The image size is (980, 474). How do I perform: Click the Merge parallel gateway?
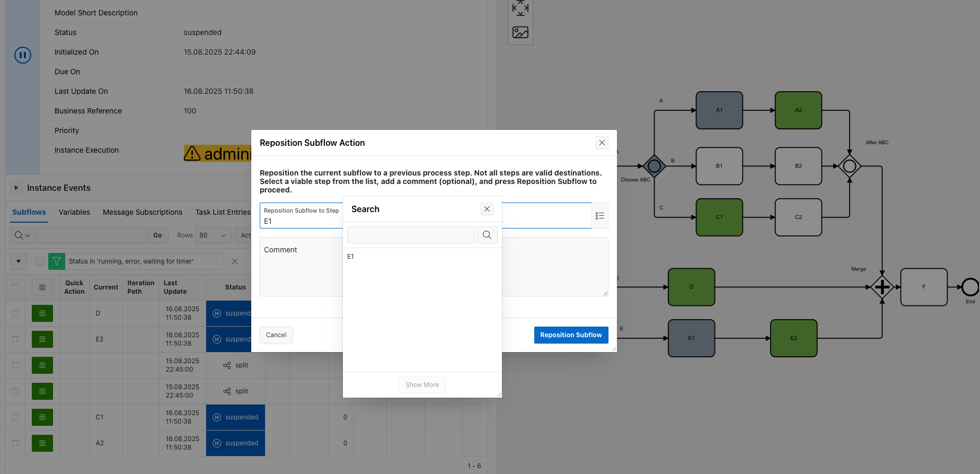coord(882,287)
